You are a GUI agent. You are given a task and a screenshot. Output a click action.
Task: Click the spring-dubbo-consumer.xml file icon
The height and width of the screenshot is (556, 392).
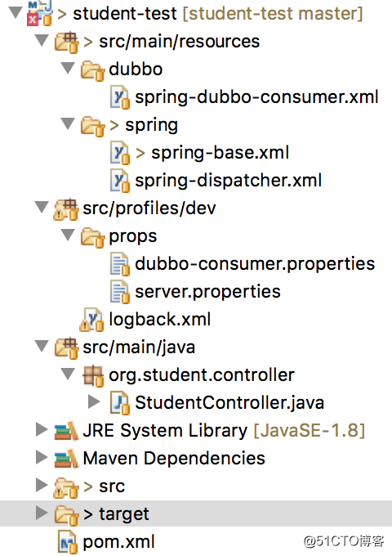coord(120,97)
